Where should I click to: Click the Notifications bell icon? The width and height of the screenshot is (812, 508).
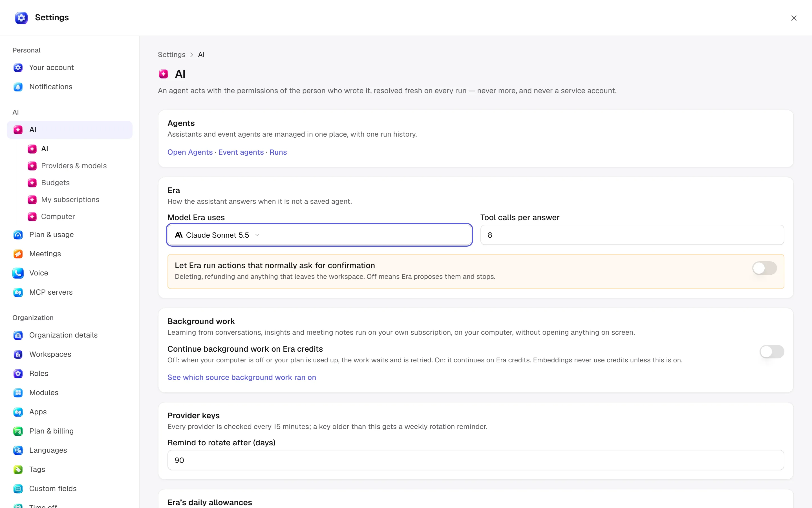[x=18, y=87]
